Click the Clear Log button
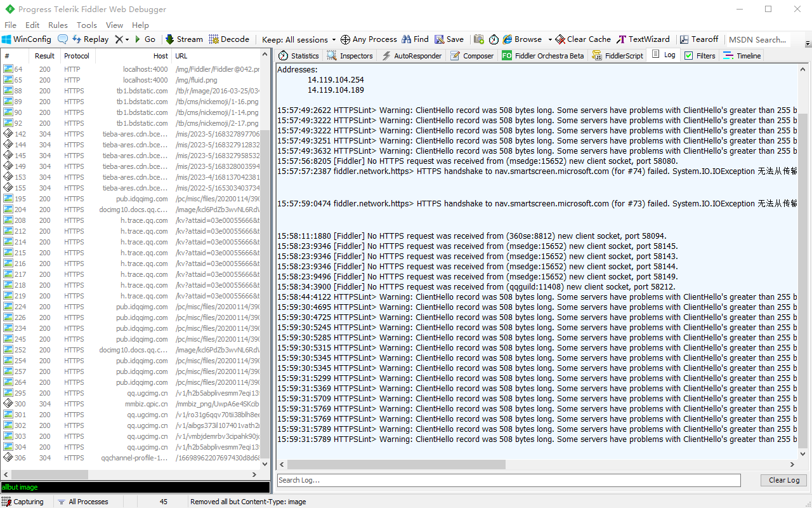This screenshot has height=508, width=812. coord(784,480)
